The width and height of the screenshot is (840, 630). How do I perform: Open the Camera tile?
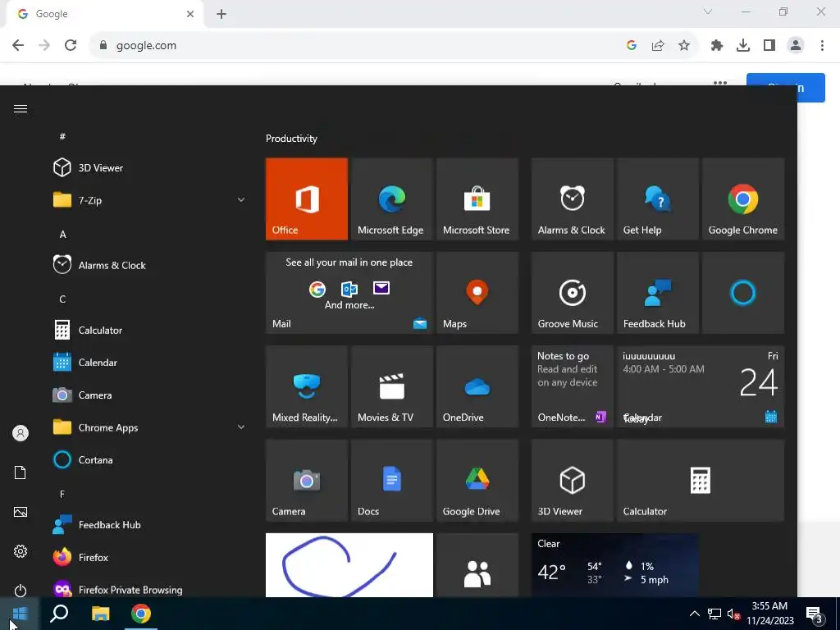(x=307, y=481)
